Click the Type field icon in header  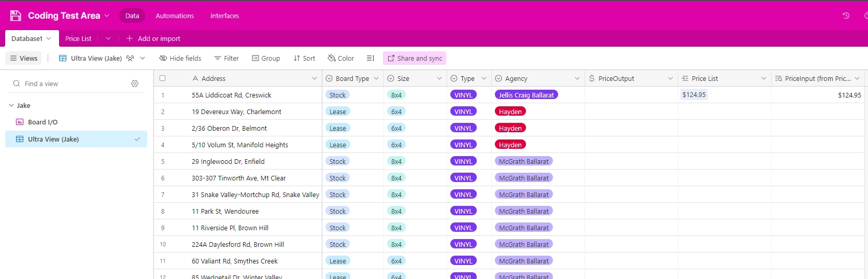[454, 78]
